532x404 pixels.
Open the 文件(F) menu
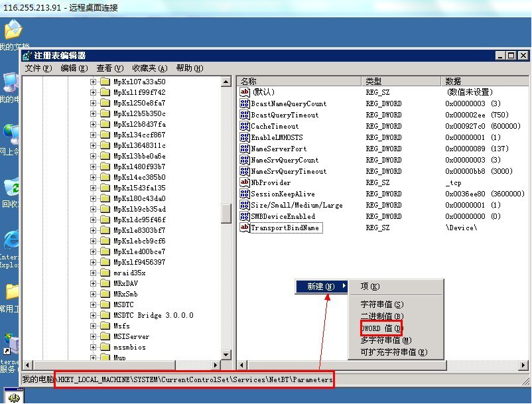[37, 68]
